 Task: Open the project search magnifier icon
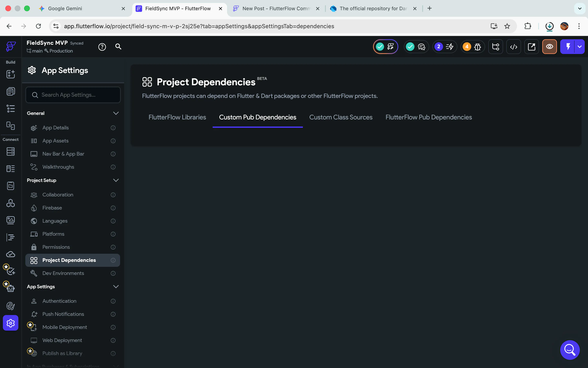(118, 46)
